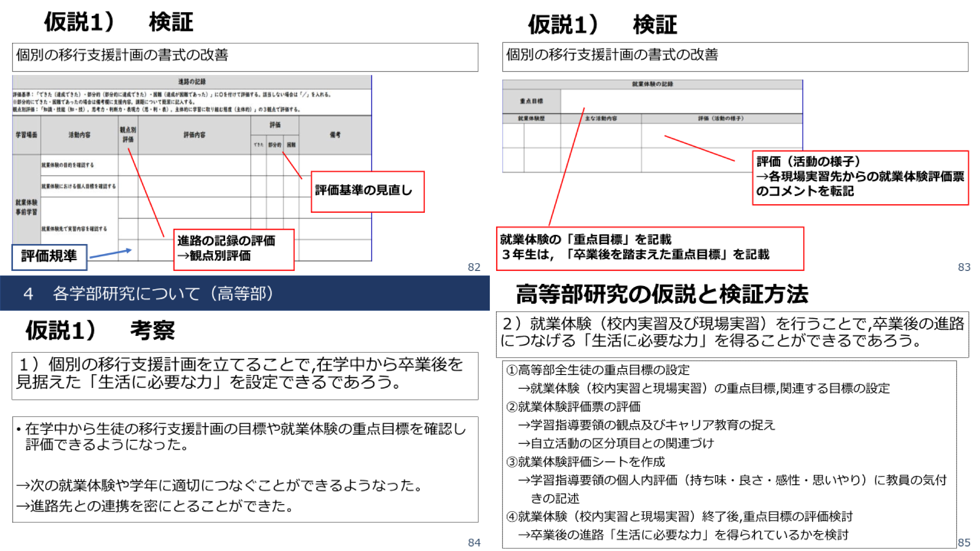980x551 pixels.
Task: Click ②就業体験評価票の評価 line
Action: 574,407
